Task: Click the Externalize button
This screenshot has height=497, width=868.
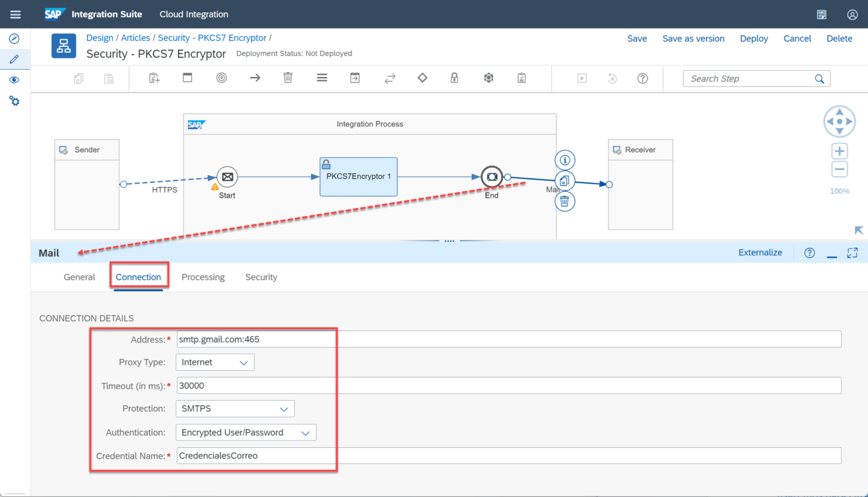Action: 761,253
